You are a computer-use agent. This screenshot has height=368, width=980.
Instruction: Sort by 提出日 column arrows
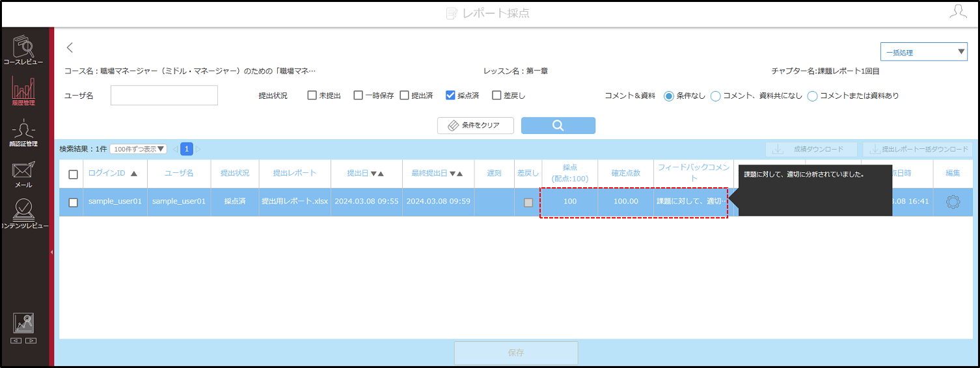coord(377,174)
